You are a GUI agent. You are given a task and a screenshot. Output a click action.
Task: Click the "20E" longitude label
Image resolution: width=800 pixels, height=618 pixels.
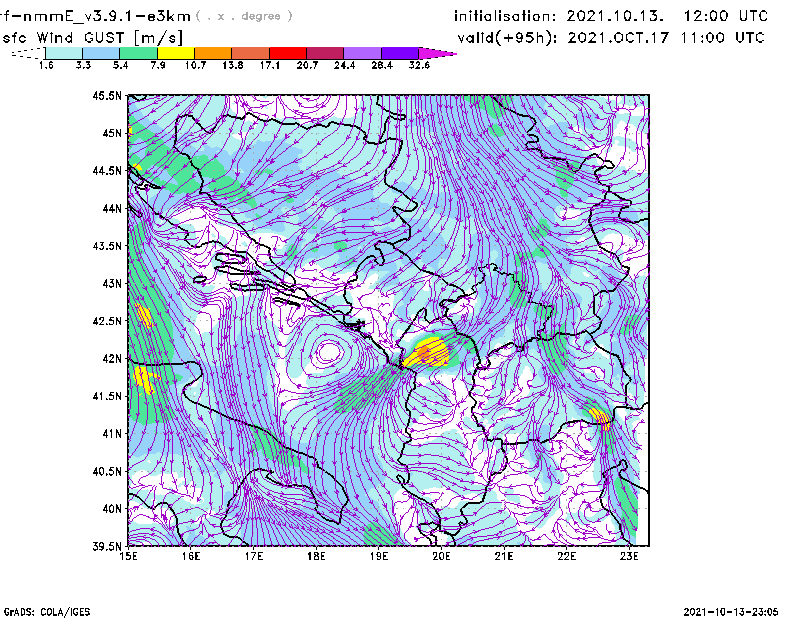click(x=441, y=556)
